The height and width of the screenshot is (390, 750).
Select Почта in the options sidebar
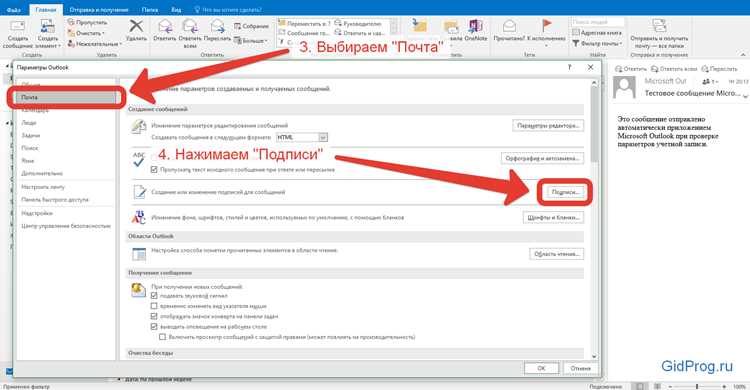pyautogui.click(x=66, y=98)
